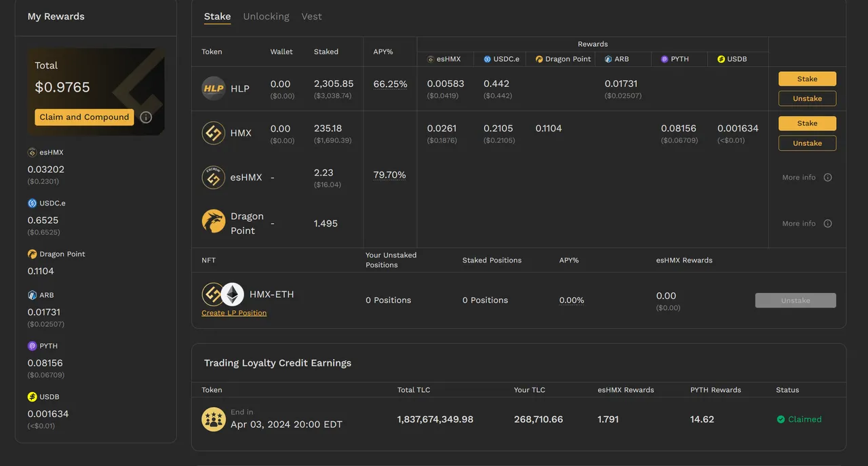Click the HLP token icon in stake table
This screenshot has width=868, height=466.
[214, 89]
